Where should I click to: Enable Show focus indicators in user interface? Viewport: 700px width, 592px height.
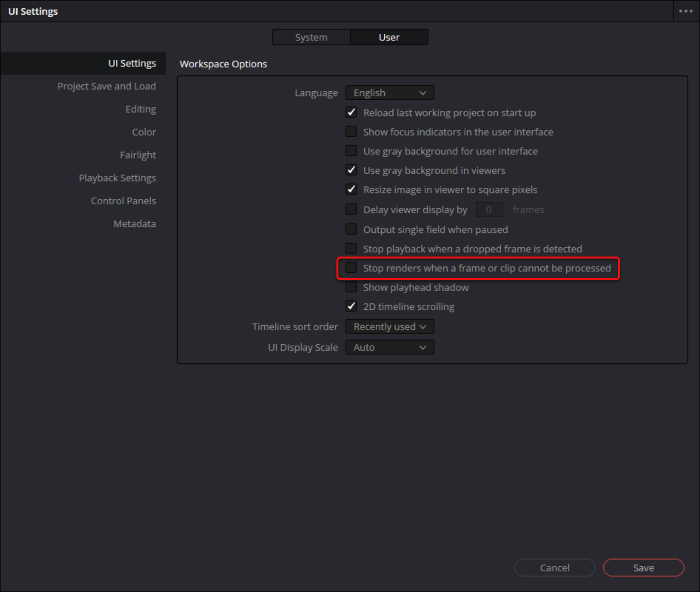pyautogui.click(x=351, y=132)
